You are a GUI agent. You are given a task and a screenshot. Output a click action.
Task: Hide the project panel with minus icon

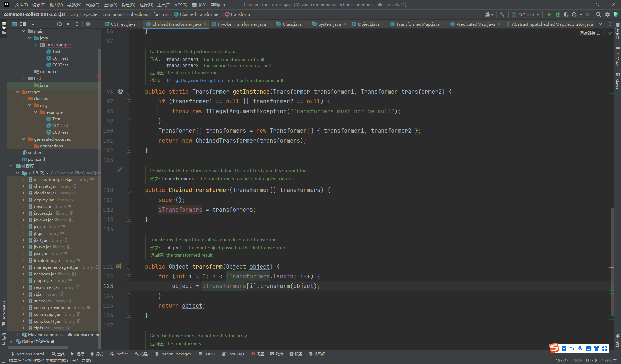97,24
